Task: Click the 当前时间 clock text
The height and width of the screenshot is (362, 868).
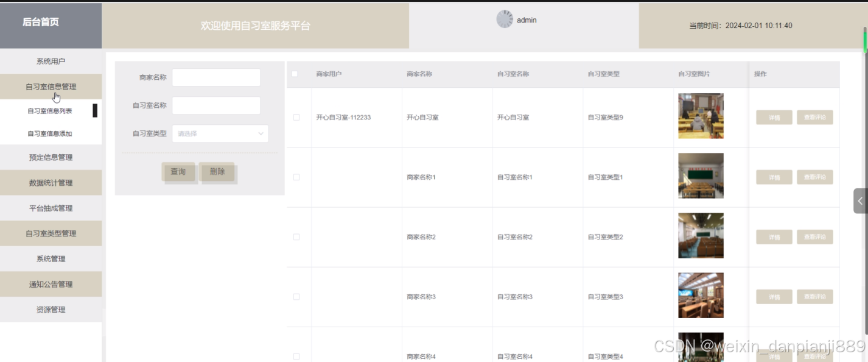Action: (x=741, y=26)
